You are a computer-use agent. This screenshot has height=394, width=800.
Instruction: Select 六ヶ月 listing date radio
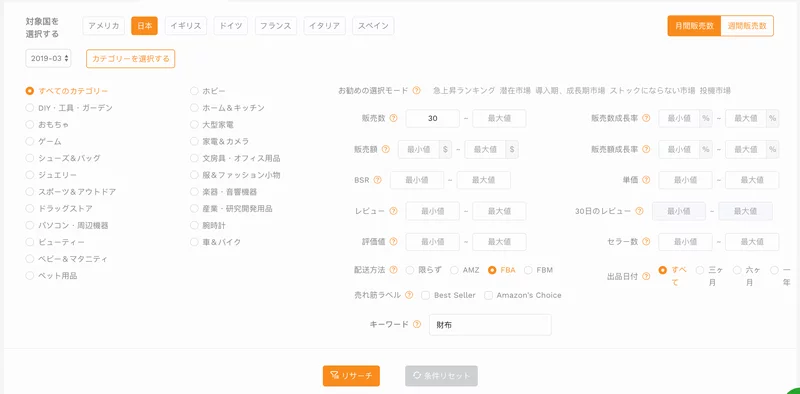tap(737, 270)
